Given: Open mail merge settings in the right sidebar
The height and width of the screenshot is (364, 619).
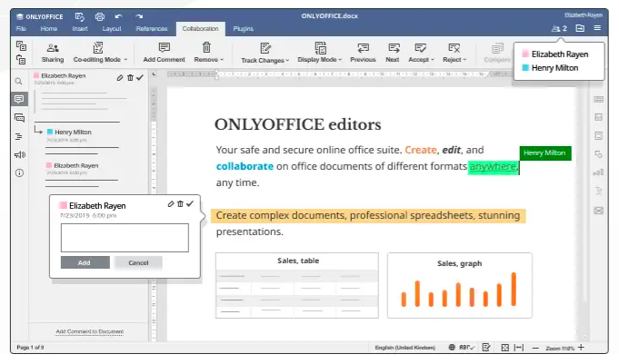Looking at the screenshot, I should [x=598, y=211].
